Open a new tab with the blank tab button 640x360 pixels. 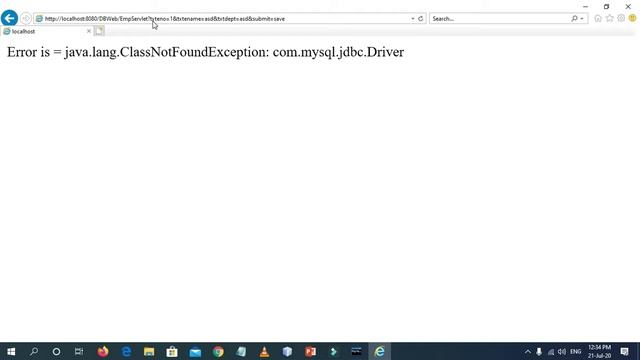point(99,31)
